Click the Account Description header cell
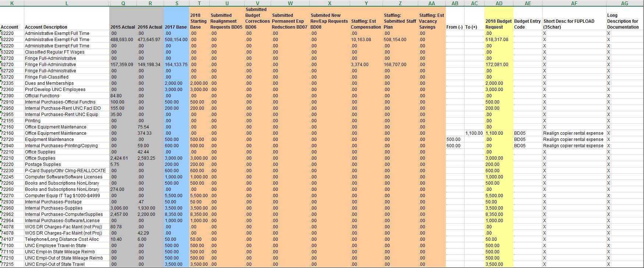 (46, 27)
